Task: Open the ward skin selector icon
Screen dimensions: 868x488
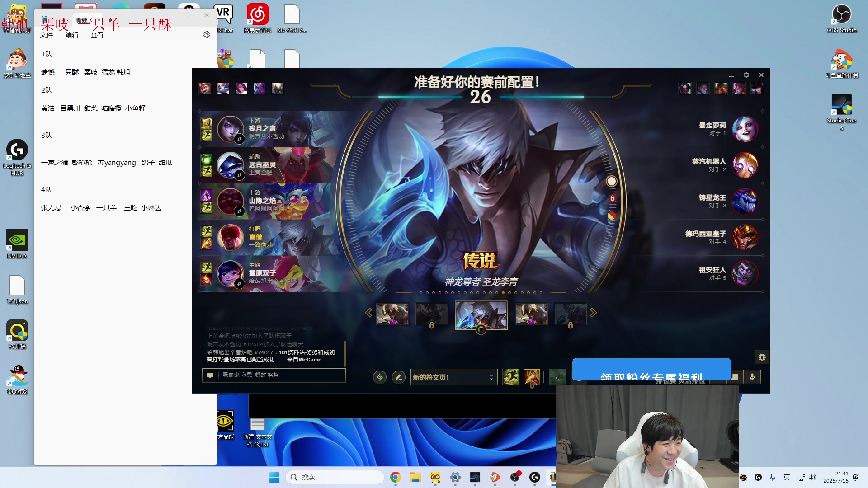Action: pyautogui.click(x=557, y=377)
